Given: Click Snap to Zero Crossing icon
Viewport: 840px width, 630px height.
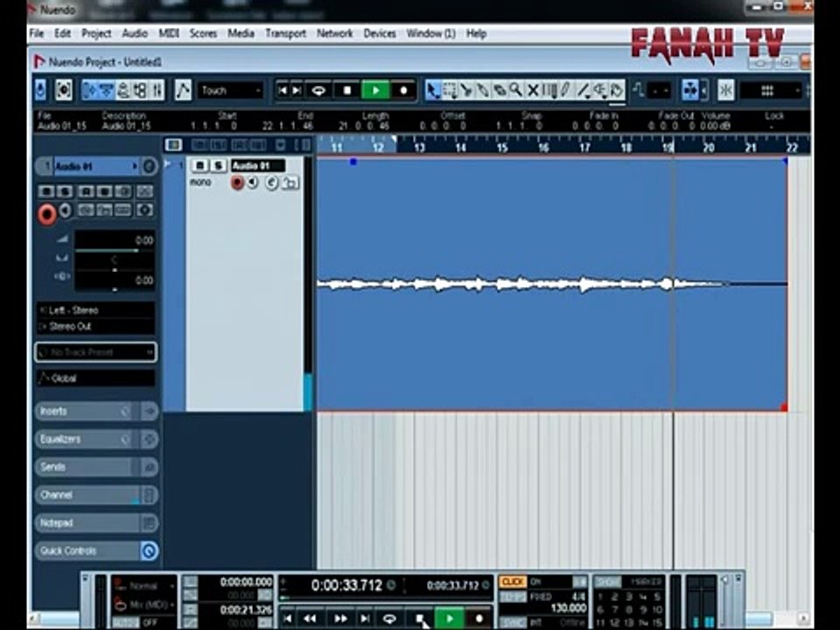Looking at the screenshot, I should 638,90.
